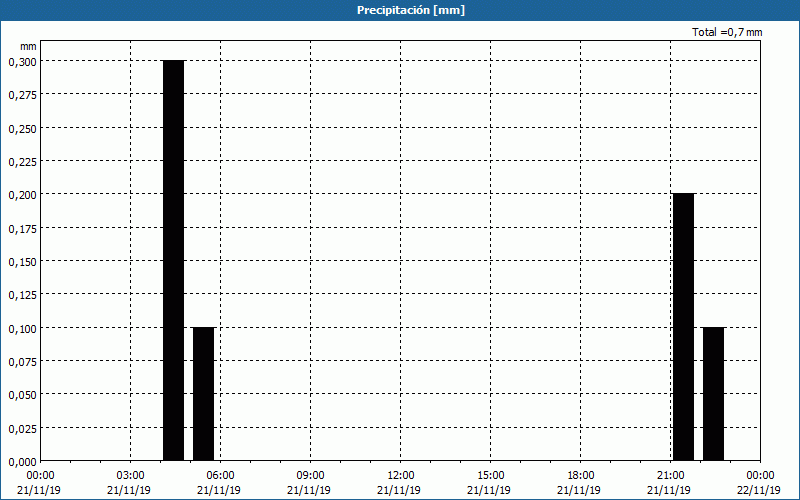800x500 pixels.
Task: Click the 0,275 y-axis label
Action: pyautogui.click(x=22, y=95)
